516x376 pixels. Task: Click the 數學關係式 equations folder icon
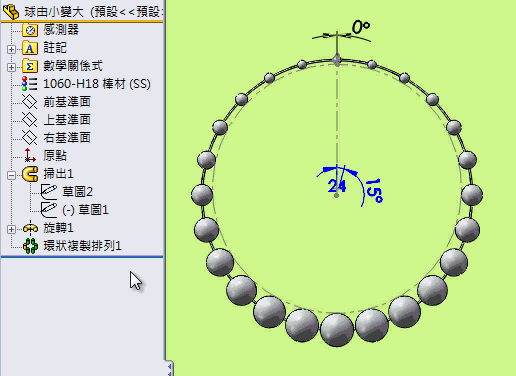(x=30, y=66)
